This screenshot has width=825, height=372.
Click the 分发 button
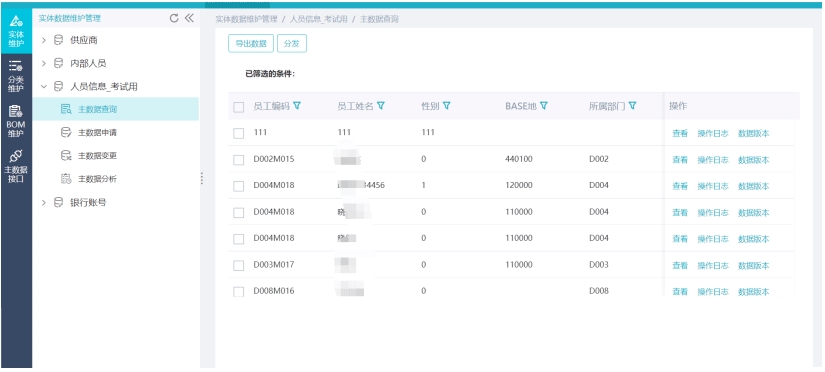point(292,44)
